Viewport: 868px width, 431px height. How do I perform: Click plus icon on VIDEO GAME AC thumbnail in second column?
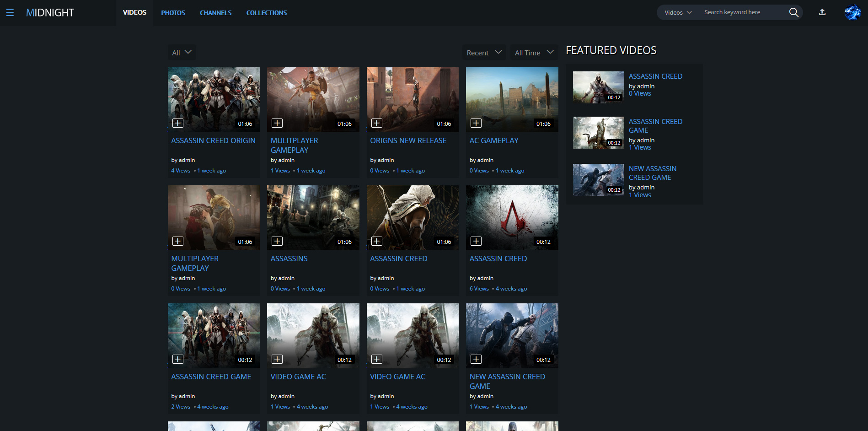pos(277,359)
